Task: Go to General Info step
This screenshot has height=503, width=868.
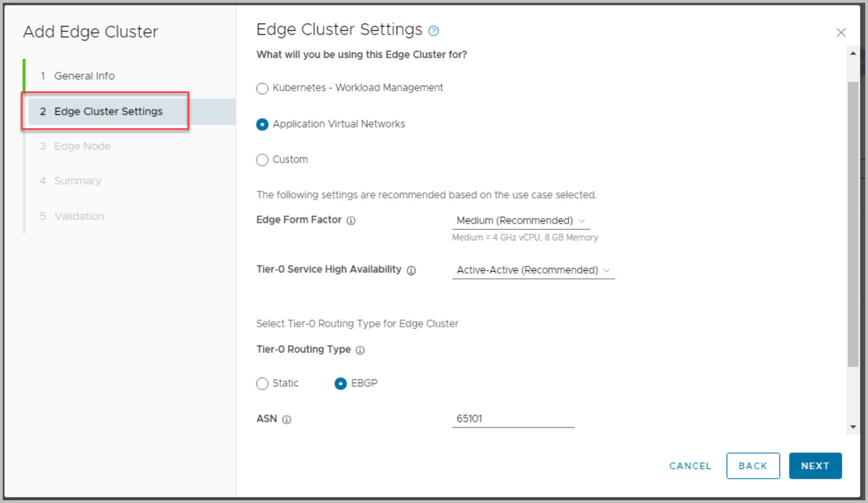Action: point(84,76)
